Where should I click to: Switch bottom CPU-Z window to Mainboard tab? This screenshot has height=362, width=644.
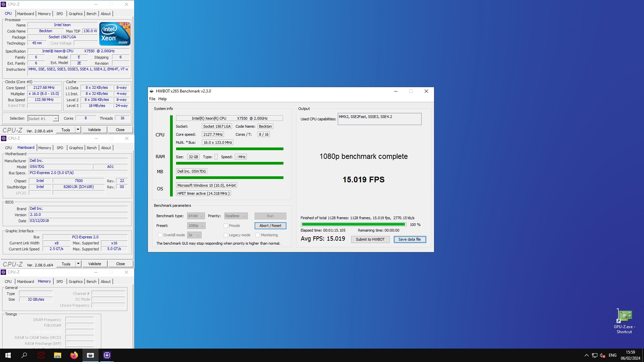coord(25,282)
